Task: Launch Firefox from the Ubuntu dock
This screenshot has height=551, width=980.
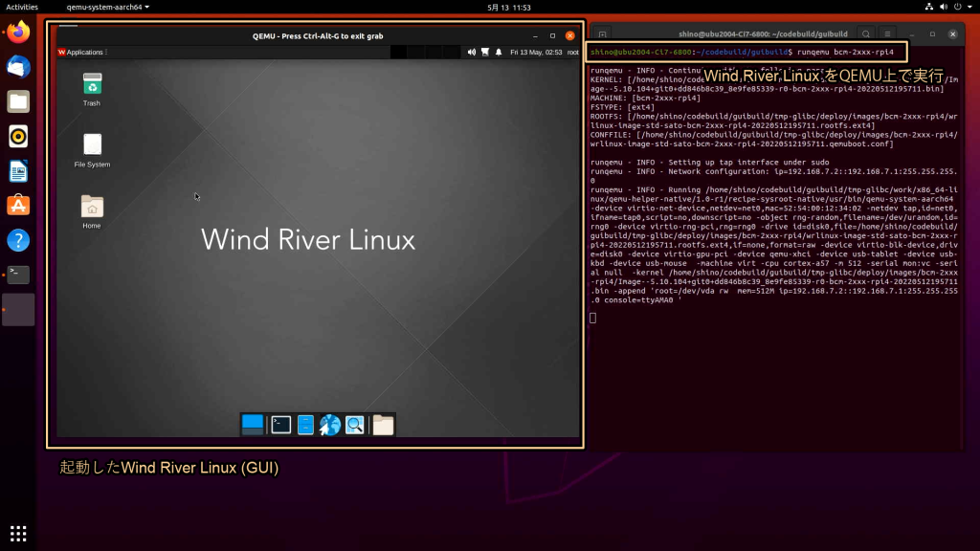Action: [18, 33]
